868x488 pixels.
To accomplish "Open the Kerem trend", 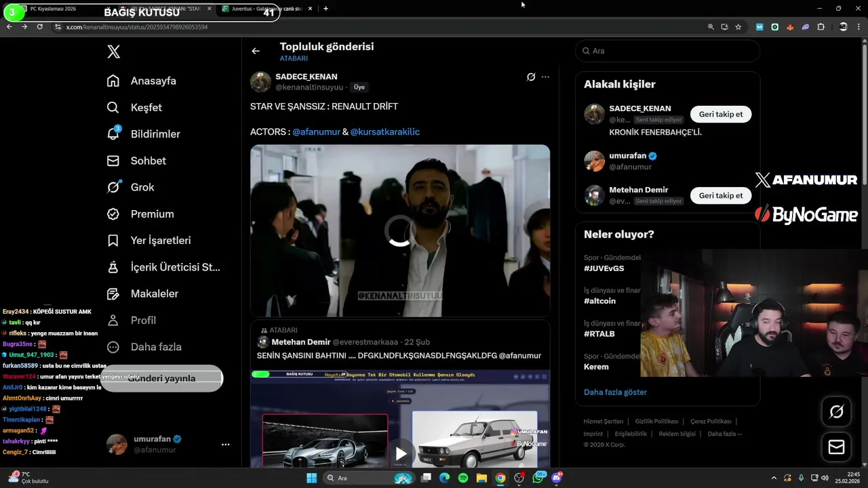I will 596,367.
